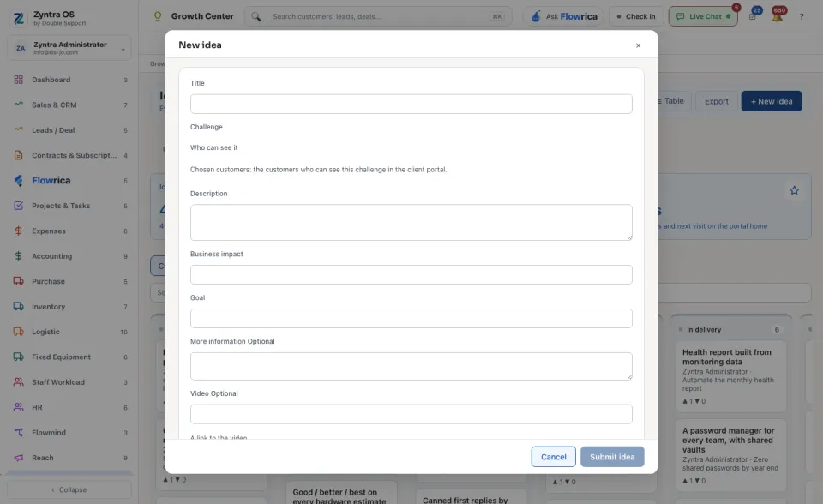
Task: Open the tasks icon with 25 badge
Action: coord(754,15)
